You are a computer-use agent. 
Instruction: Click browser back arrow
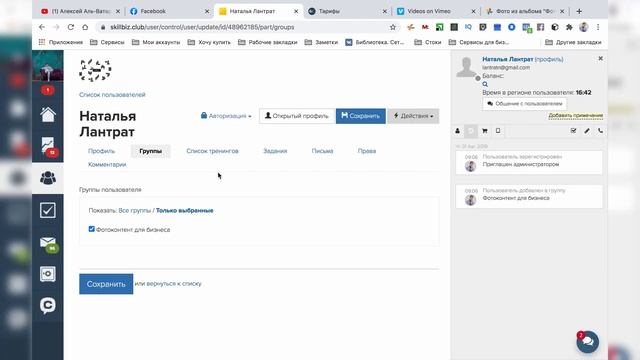(42, 27)
